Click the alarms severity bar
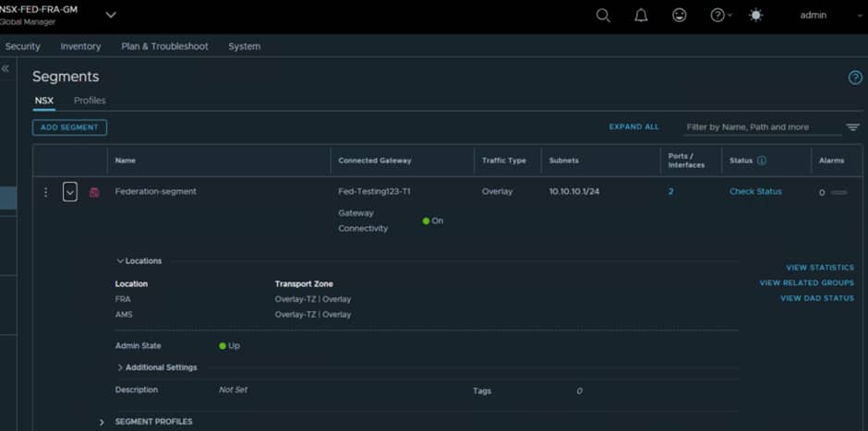 pyautogui.click(x=838, y=193)
